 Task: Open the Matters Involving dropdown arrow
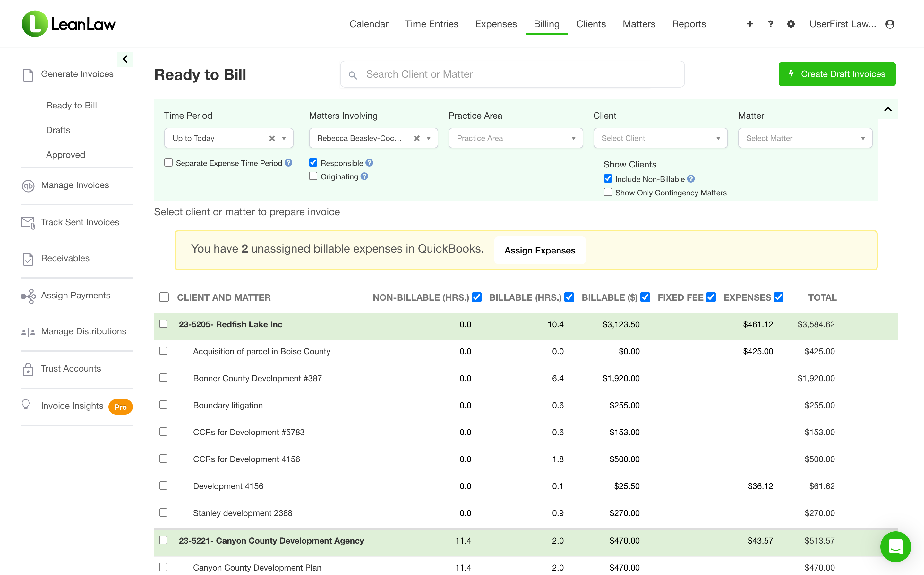(429, 138)
